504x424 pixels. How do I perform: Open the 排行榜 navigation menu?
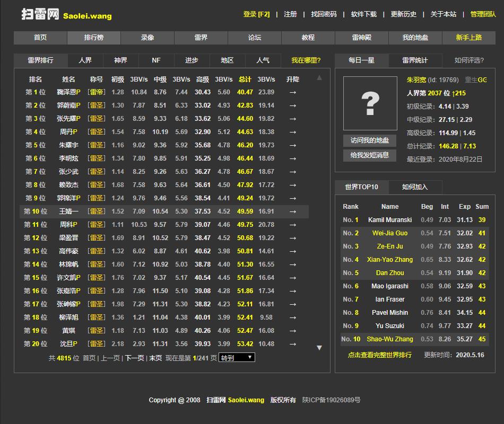[94, 38]
